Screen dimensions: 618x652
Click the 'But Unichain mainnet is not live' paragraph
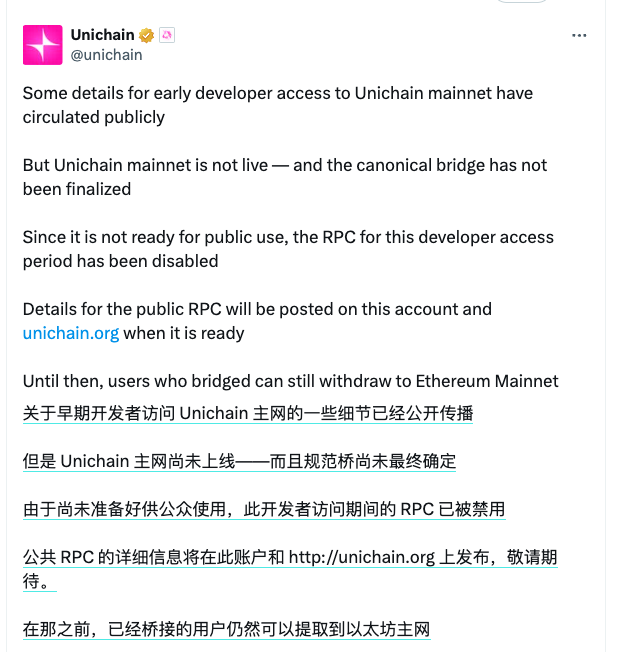coord(285,177)
